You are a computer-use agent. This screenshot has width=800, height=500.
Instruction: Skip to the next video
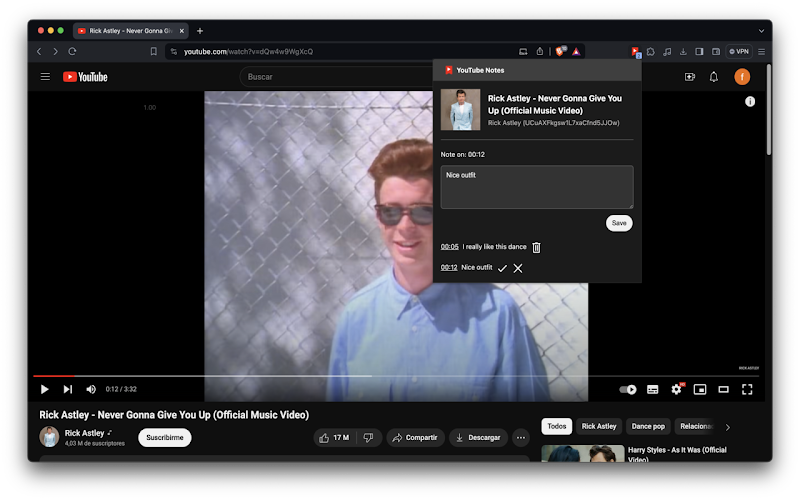(68, 390)
